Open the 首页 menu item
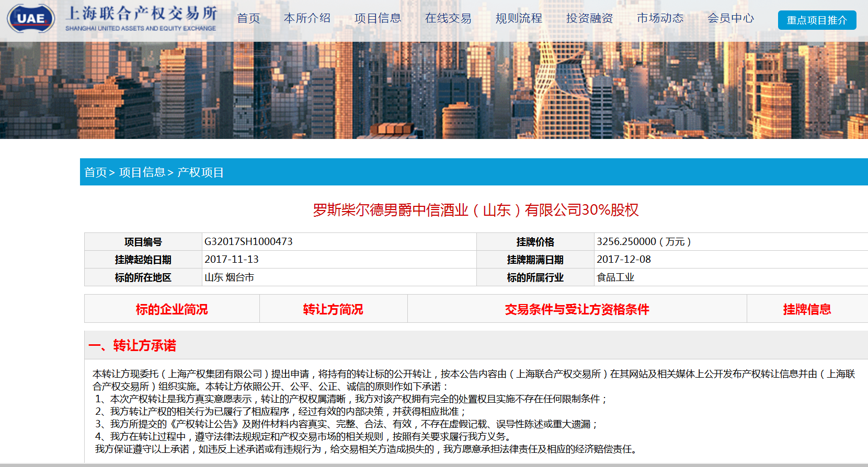Viewport: 868px width, 467px height. click(248, 18)
